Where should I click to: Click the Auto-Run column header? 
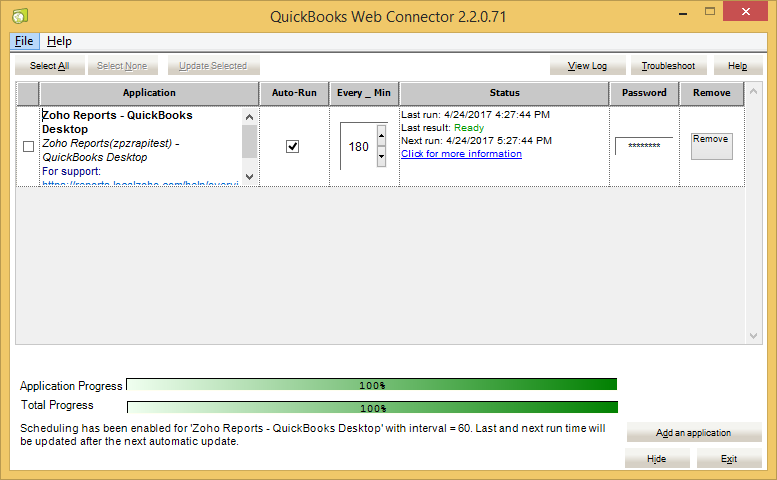click(x=294, y=93)
